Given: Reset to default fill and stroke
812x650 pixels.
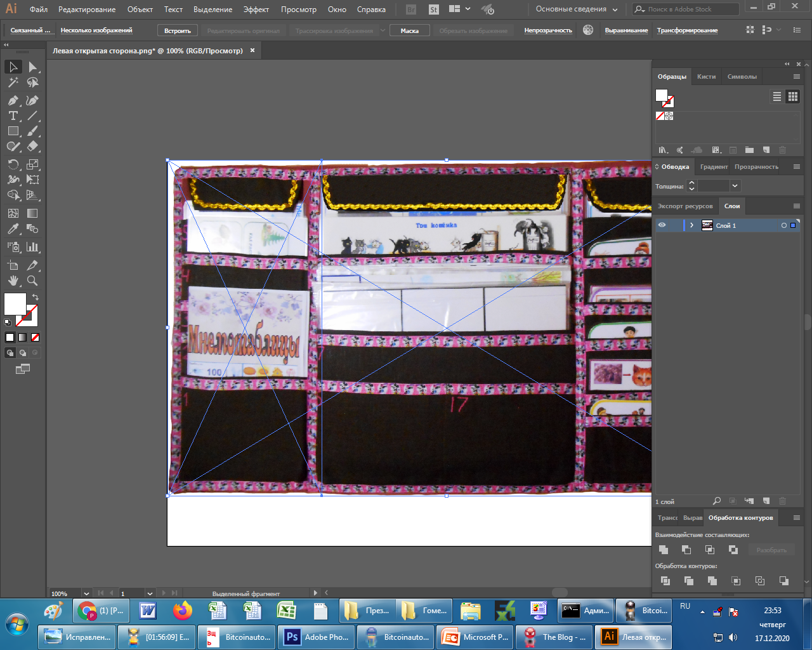Looking at the screenshot, I should pos(8,322).
